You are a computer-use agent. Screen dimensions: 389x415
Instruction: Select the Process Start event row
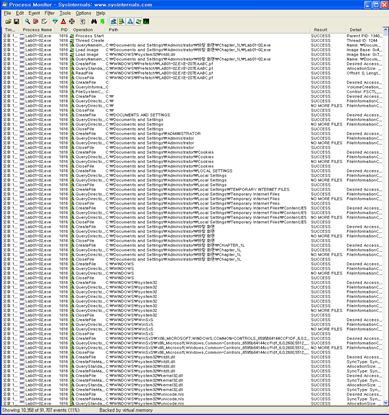[x=193, y=36]
